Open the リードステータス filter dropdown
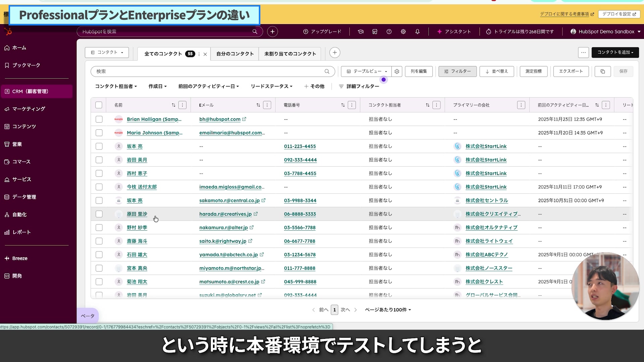The height and width of the screenshot is (362, 644). (271, 86)
